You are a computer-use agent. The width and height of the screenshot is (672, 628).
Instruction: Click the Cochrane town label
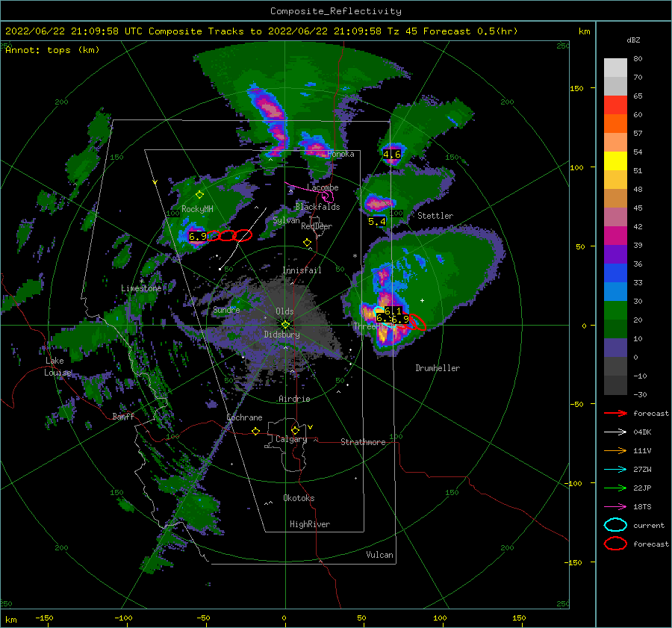[244, 417]
